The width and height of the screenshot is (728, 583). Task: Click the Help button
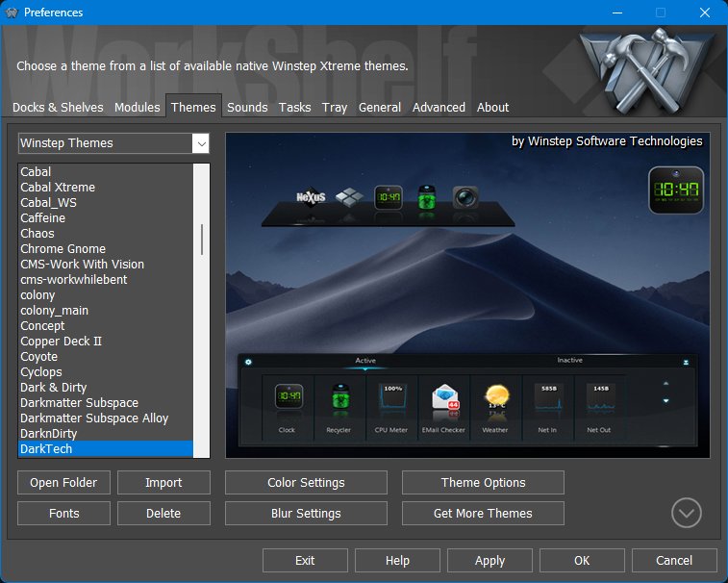click(x=397, y=561)
